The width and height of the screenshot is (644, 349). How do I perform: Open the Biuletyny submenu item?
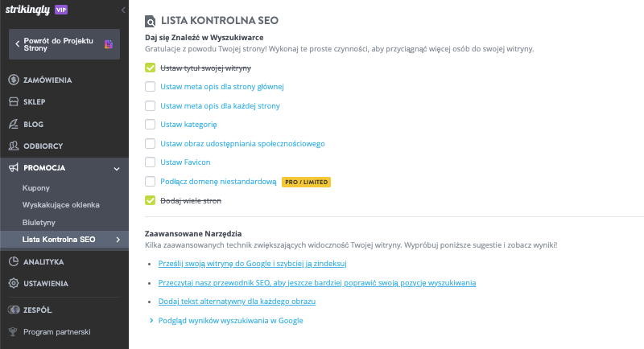point(39,223)
